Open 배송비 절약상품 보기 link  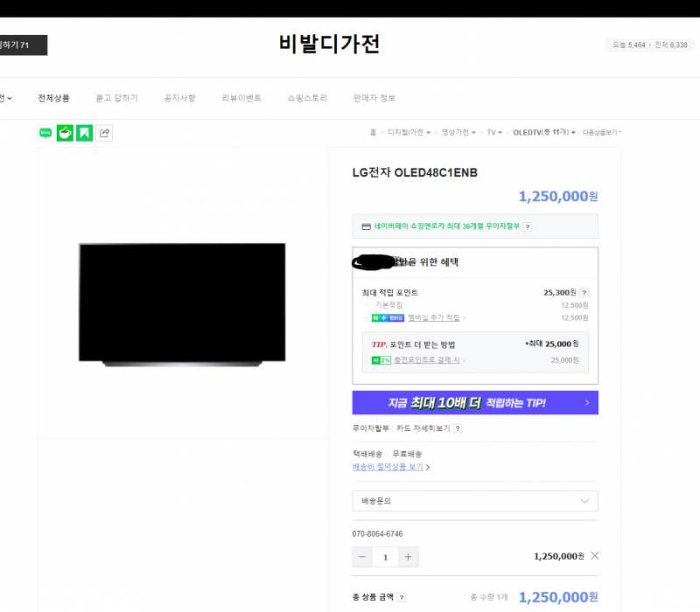pos(388,467)
